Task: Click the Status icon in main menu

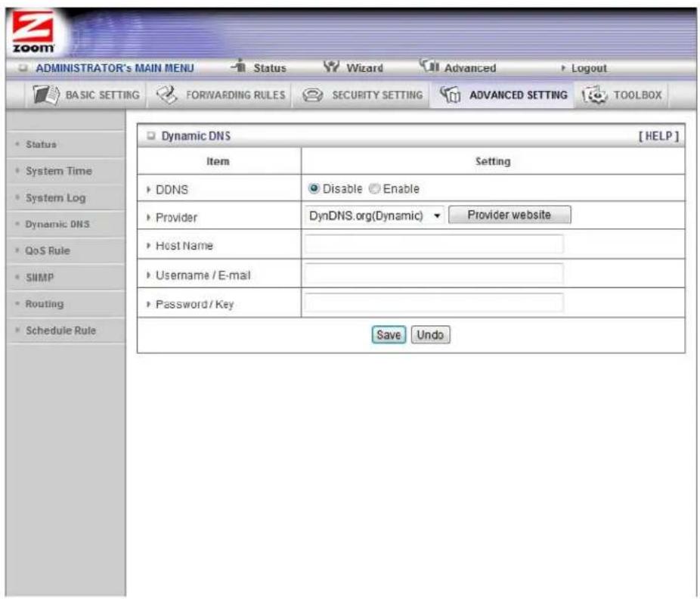Action: pyautogui.click(x=239, y=66)
